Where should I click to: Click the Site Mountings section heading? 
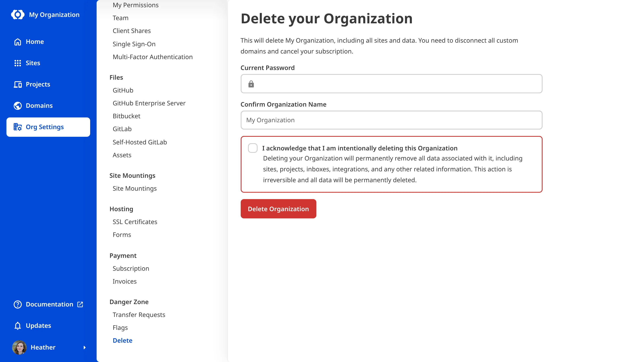132,176
